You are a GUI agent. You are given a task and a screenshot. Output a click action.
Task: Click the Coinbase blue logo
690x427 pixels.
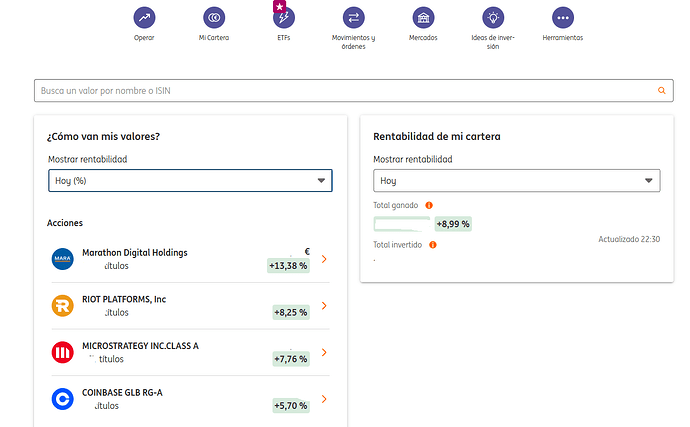tap(62, 399)
